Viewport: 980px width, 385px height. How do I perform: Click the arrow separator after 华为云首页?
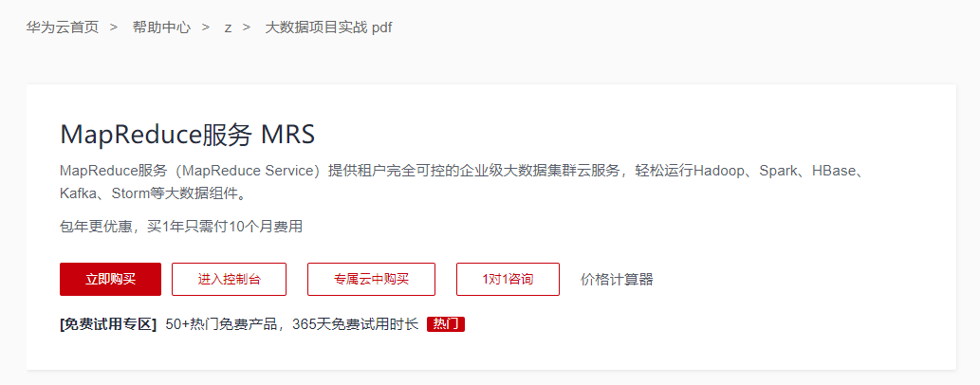click(113, 27)
